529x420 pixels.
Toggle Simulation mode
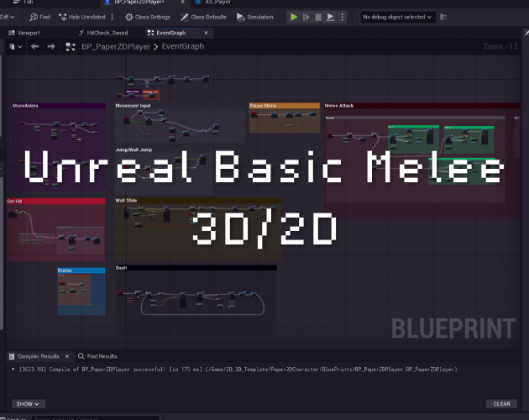pyautogui.click(x=254, y=17)
